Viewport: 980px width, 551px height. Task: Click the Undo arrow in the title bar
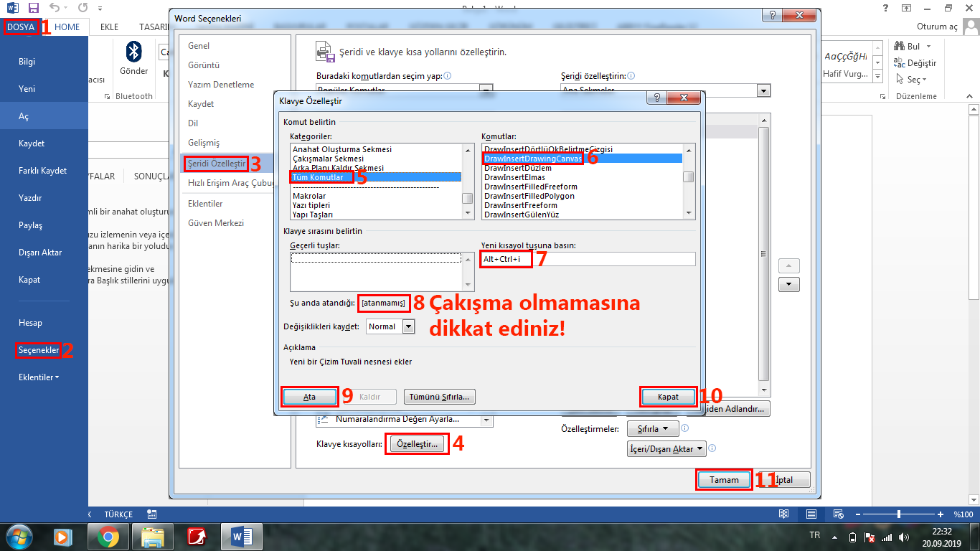[54, 8]
